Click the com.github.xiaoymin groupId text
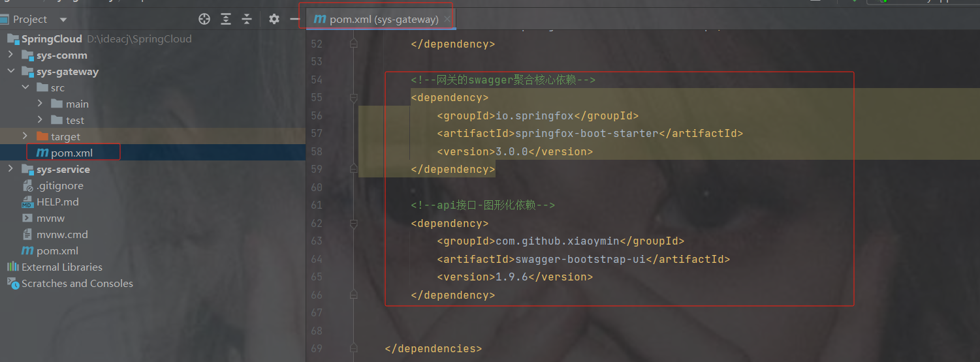Screen dimensions: 980x362 557,241
